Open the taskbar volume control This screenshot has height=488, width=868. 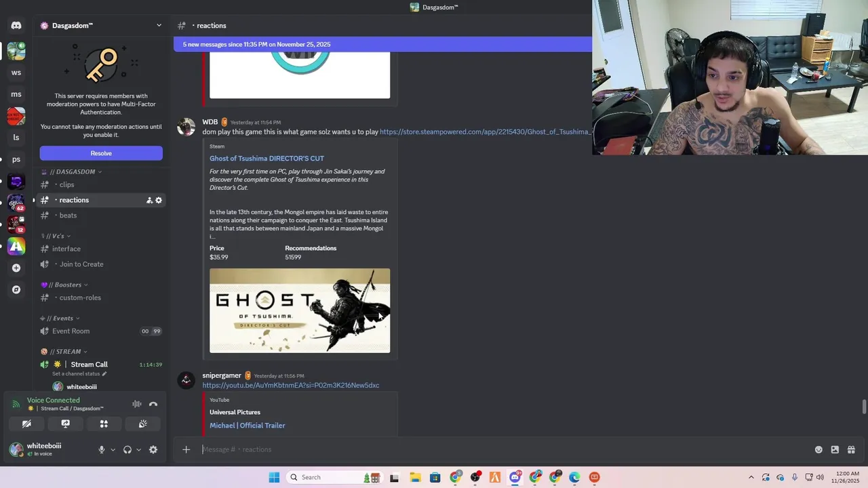click(821, 477)
